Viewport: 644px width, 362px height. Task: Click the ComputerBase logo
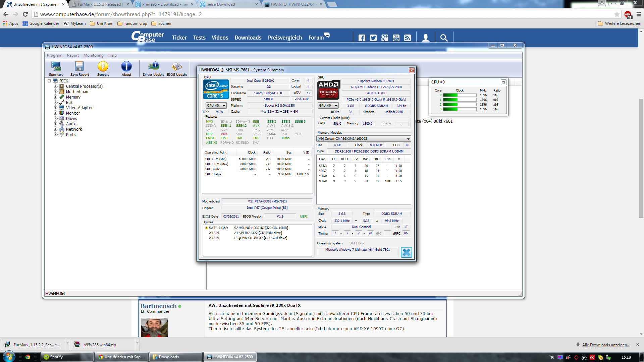[x=148, y=37]
